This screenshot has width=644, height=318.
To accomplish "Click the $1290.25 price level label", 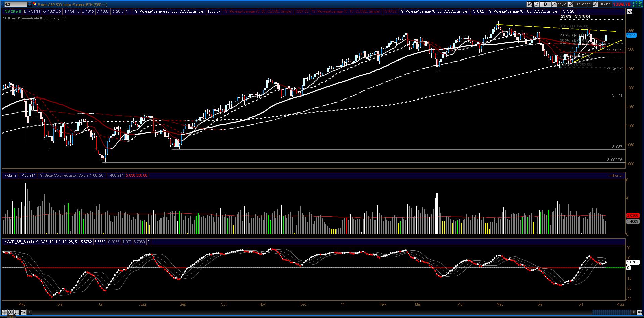I will click(x=615, y=50).
